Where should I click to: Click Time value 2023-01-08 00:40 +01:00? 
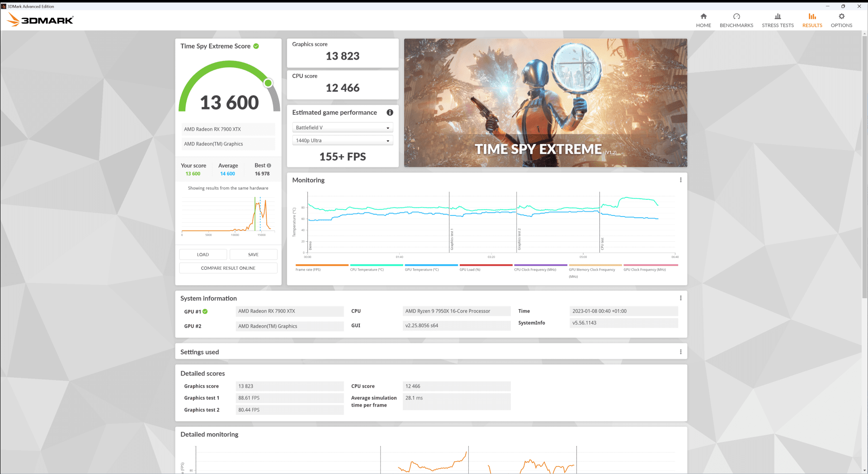click(624, 311)
